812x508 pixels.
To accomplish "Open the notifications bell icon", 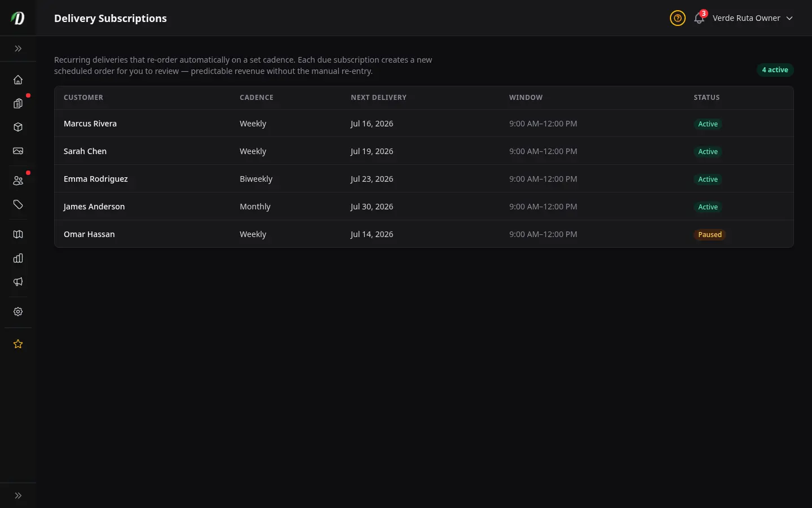I will [x=699, y=18].
